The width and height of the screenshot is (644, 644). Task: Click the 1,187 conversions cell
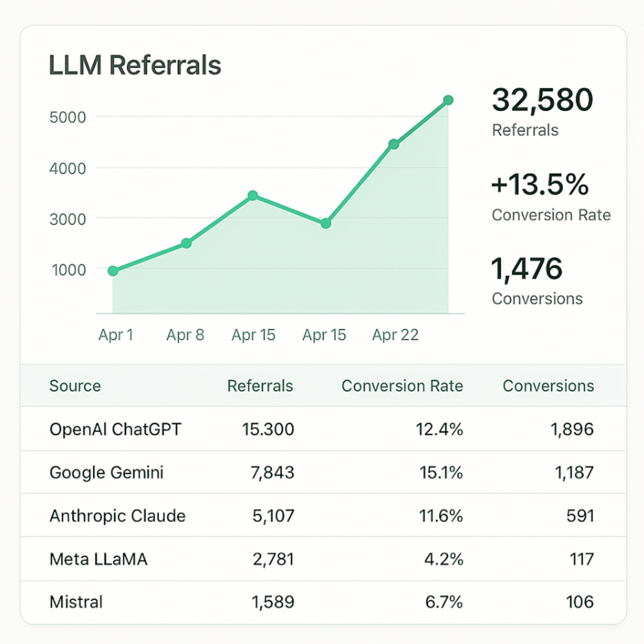click(574, 473)
